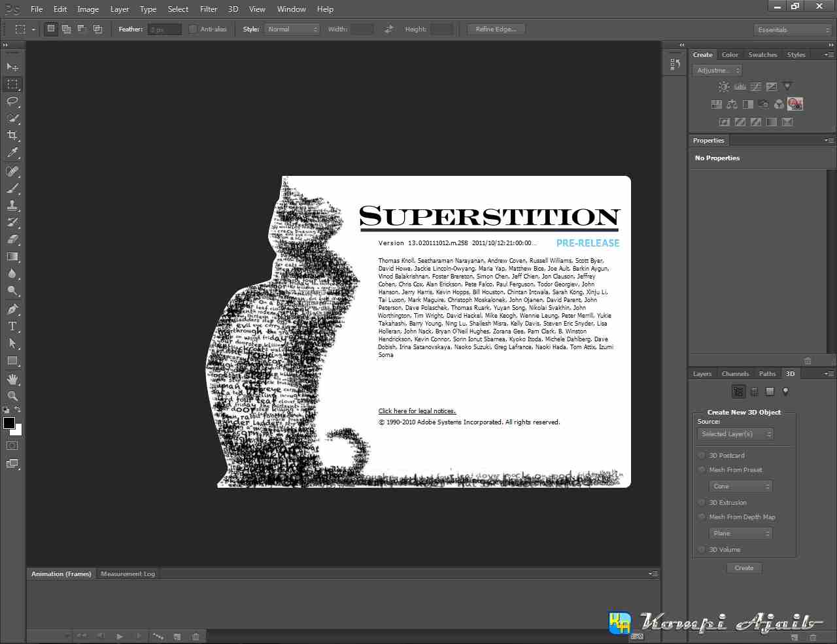Viewport: 837px width, 644px height.
Task: Select the History Brush tool
Action: pyautogui.click(x=12, y=222)
